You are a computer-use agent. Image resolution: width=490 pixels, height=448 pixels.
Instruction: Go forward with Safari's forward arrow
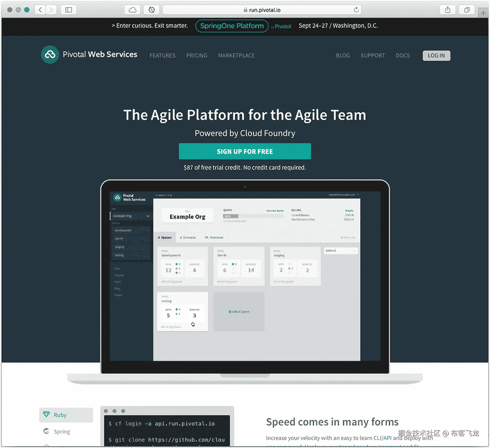pyautogui.click(x=51, y=10)
